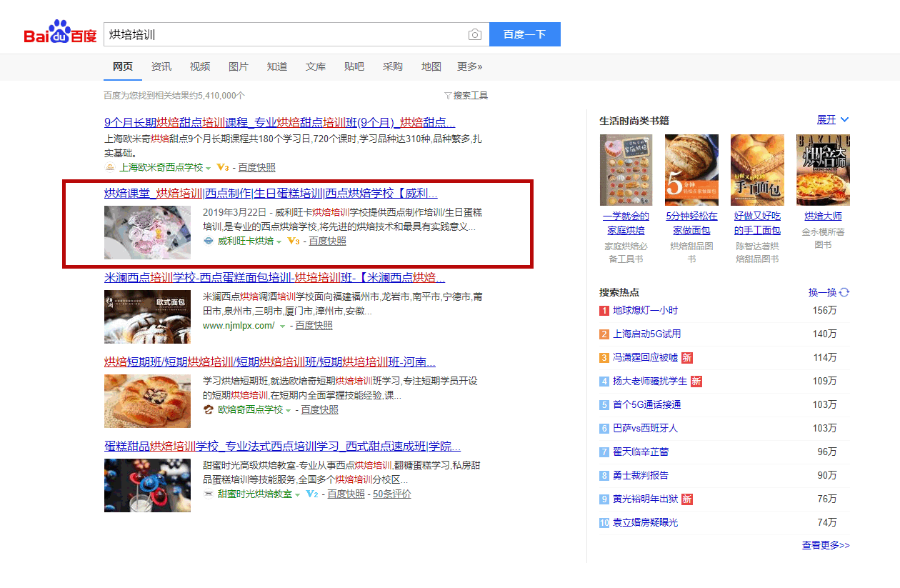Click the favicon before 上海欧米奇西点学校

[110, 167]
